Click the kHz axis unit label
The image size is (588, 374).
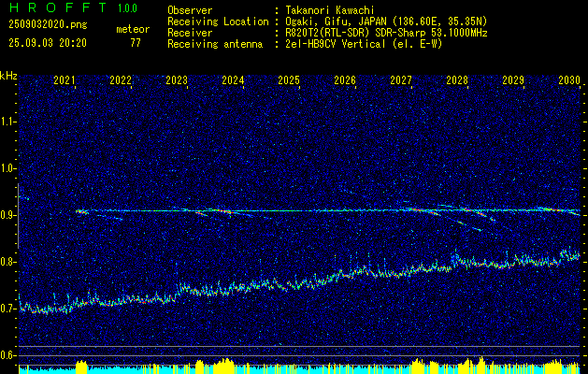8,76
